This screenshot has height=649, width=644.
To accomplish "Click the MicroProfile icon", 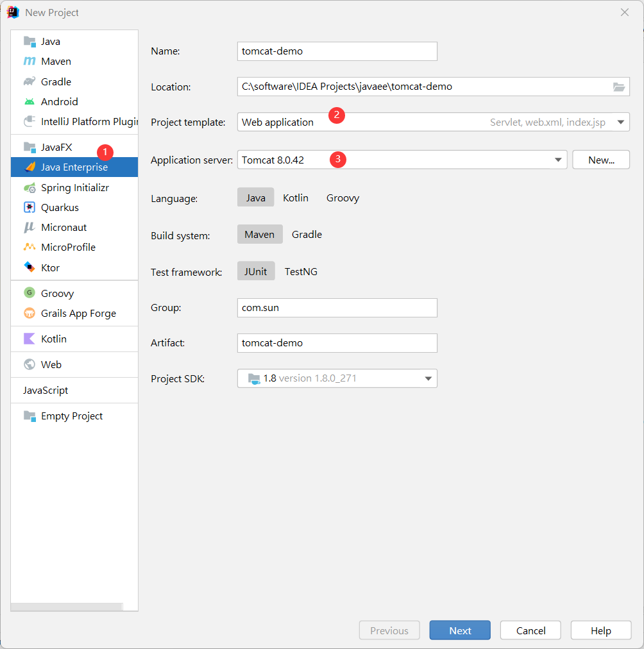I will click(30, 247).
